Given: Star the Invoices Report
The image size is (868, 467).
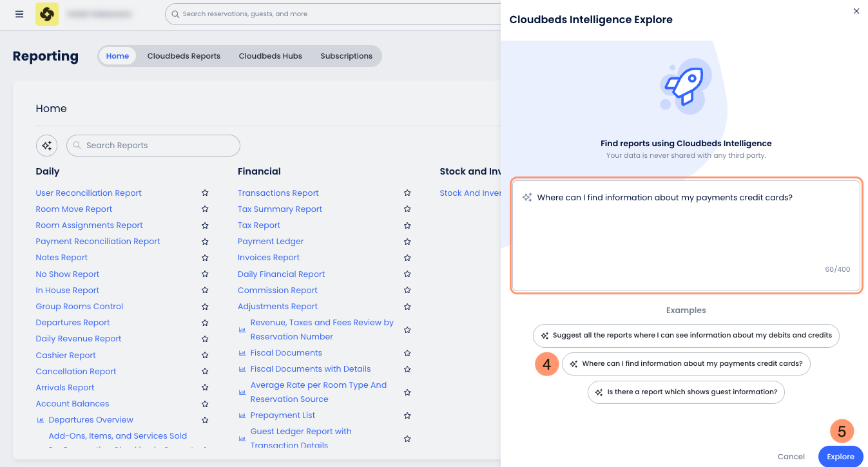Looking at the screenshot, I should coord(407,258).
